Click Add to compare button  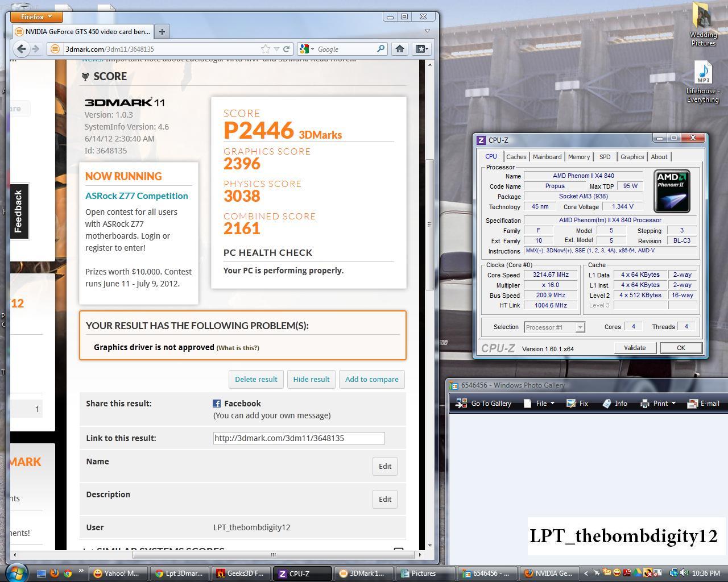point(371,379)
